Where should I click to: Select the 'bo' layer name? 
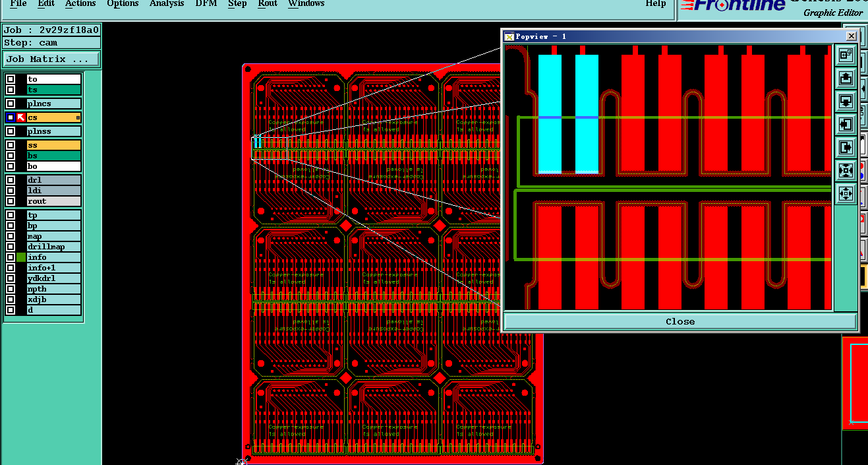click(x=53, y=166)
